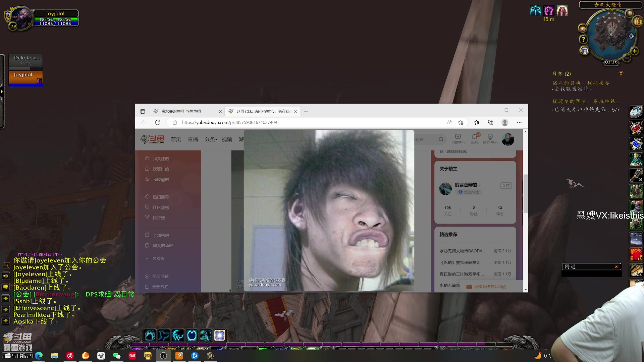Open 创作中心 on the Douyu header

click(490, 139)
